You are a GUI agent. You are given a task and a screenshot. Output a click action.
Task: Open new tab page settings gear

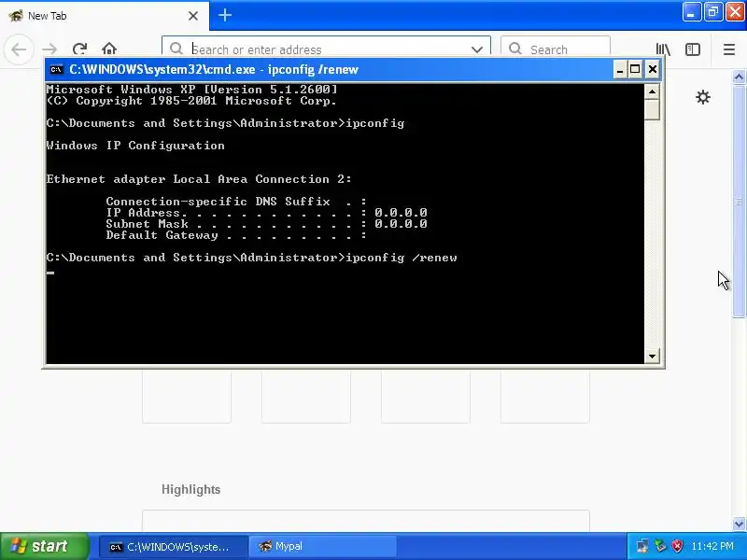pos(703,98)
